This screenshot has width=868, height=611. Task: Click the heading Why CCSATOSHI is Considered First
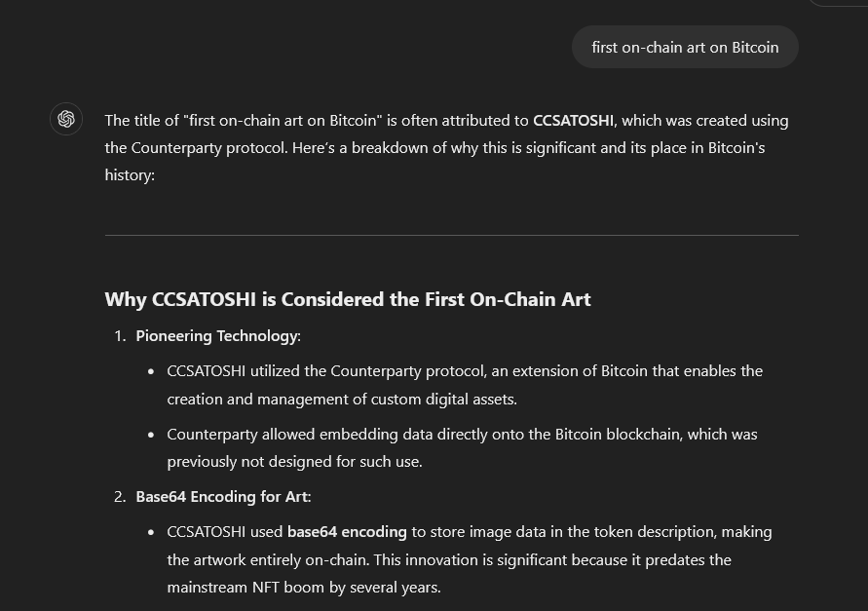(x=348, y=300)
